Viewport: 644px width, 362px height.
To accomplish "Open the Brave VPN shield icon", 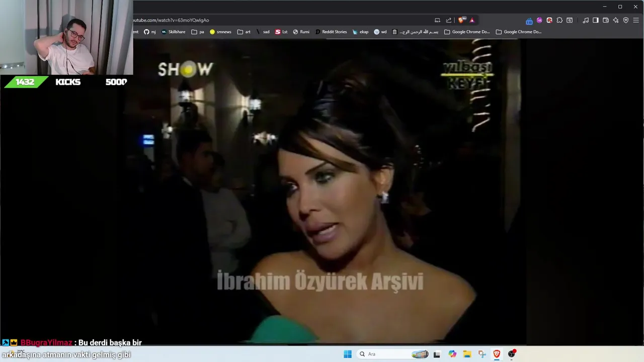I will (626, 20).
